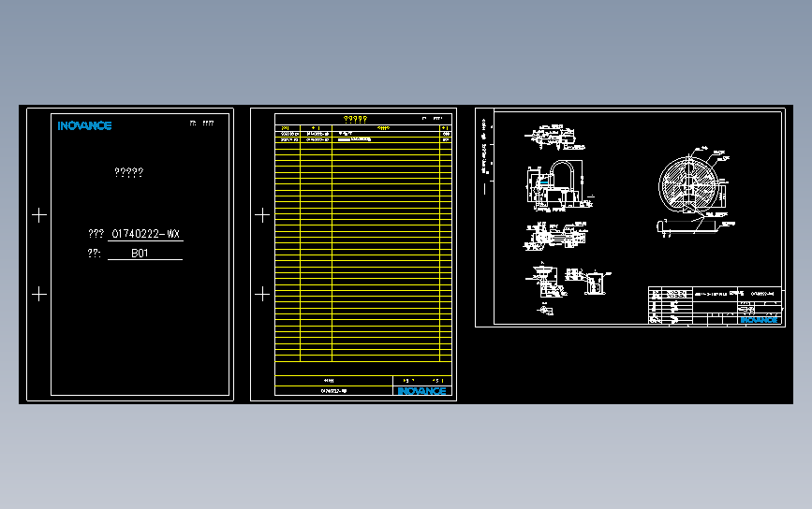This screenshot has width=812, height=509.
Task: Click the drawing number in the parts list footer
Action: 334,391
